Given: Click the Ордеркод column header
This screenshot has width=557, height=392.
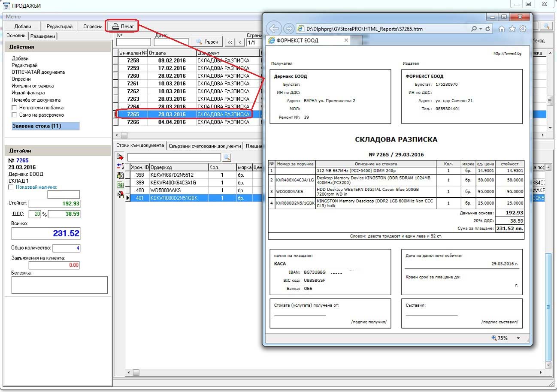Looking at the screenshot, I should (x=179, y=167).
